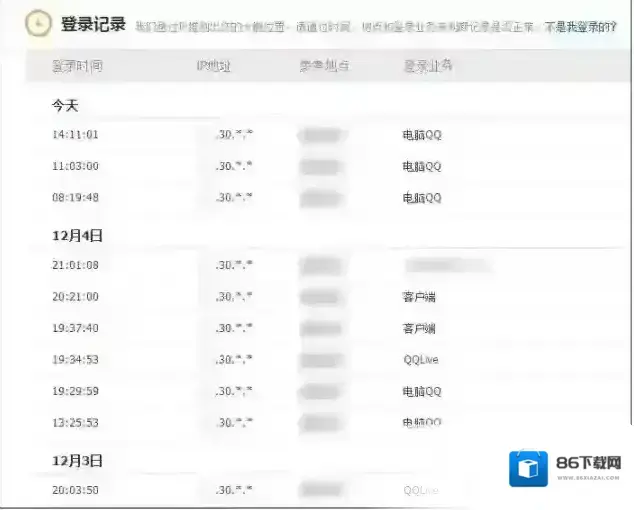Click the IP address in the 14:11:01 row
Viewport: 634px width, 510px height.
pos(234,134)
